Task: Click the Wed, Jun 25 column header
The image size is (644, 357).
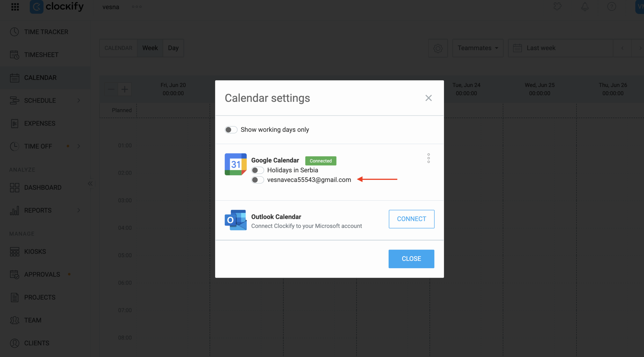Action: point(540,89)
